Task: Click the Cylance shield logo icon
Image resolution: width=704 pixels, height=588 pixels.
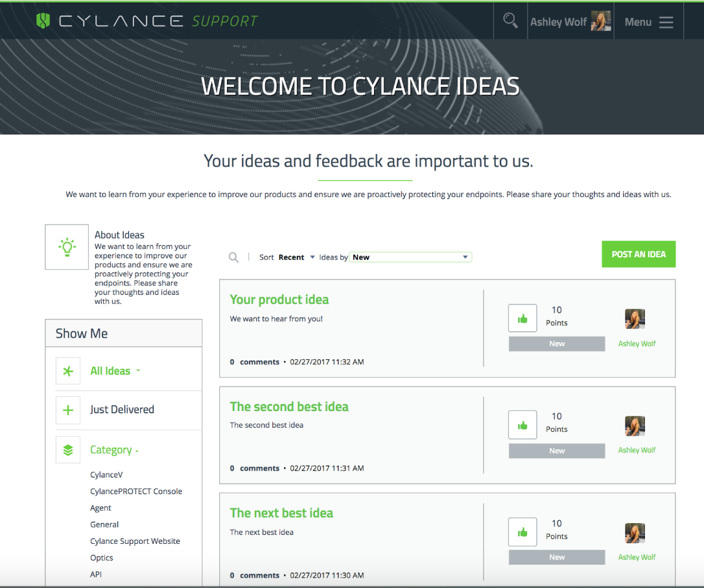Action: 43,21
